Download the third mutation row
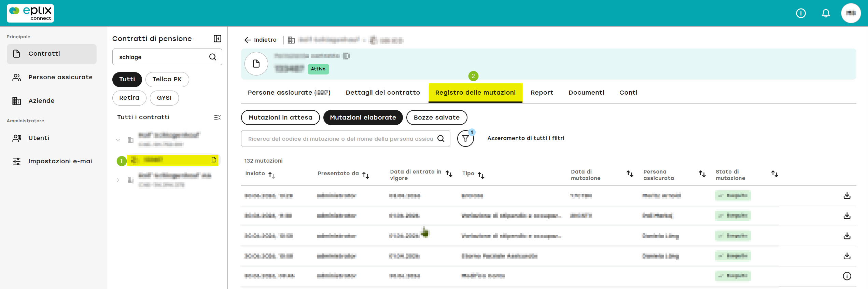Image resolution: width=868 pixels, height=289 pixels. coord(847,236)
